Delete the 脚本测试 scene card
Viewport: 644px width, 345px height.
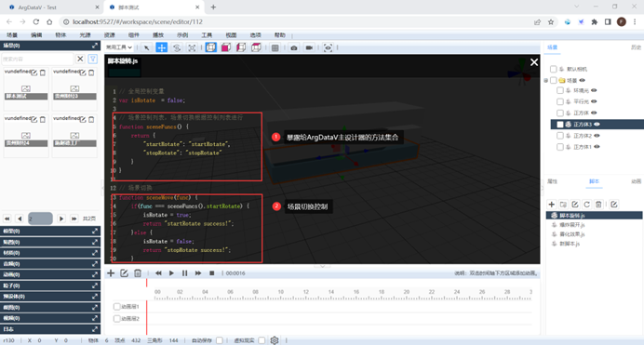[43, 73]
